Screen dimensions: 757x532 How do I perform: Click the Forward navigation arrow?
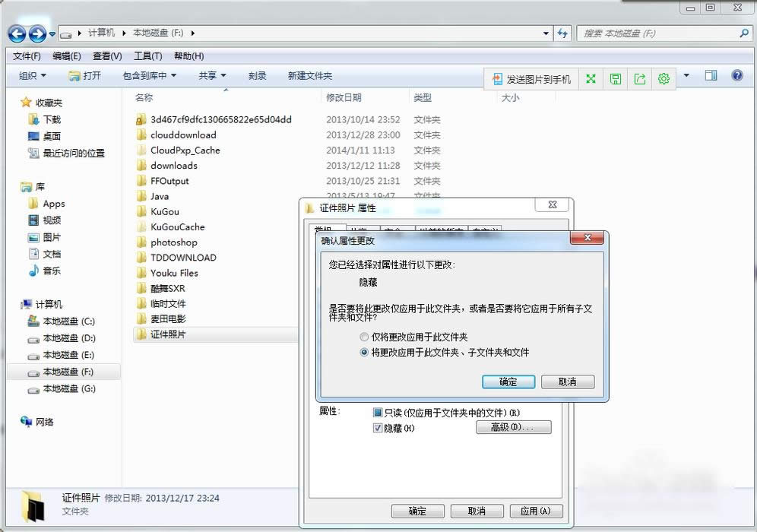click(38, 33)
